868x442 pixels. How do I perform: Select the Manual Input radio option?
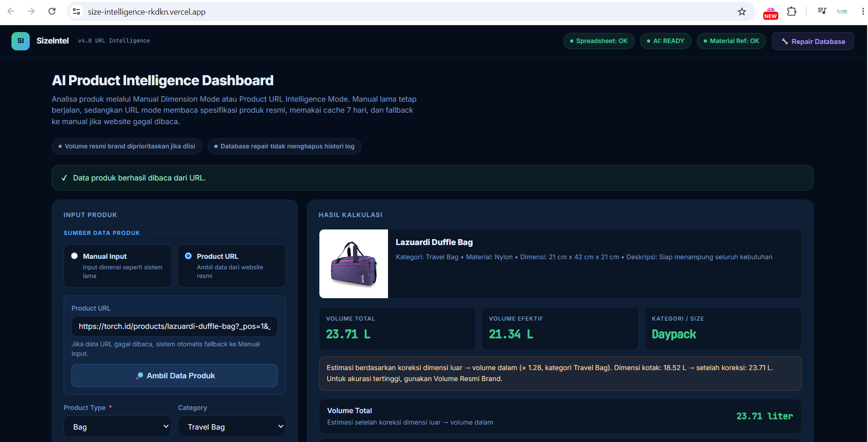coord(74,256)
